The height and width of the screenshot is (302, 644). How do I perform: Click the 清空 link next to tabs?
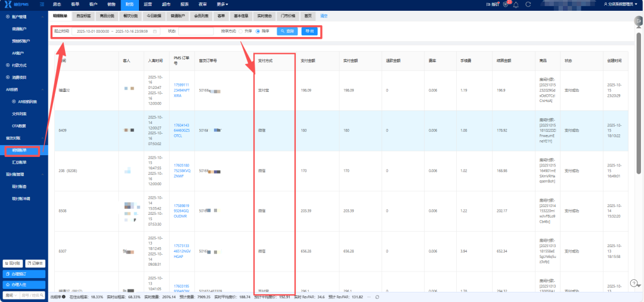coord(324,16)
